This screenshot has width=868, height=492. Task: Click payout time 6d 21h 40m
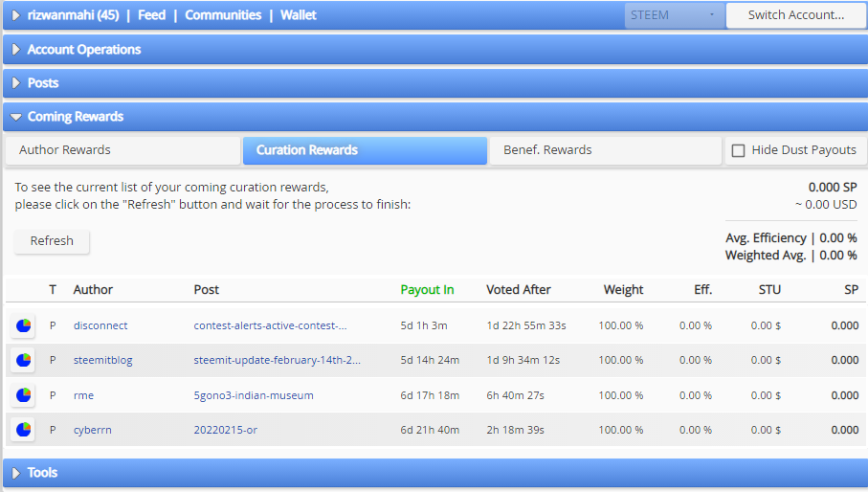(430, 430)
